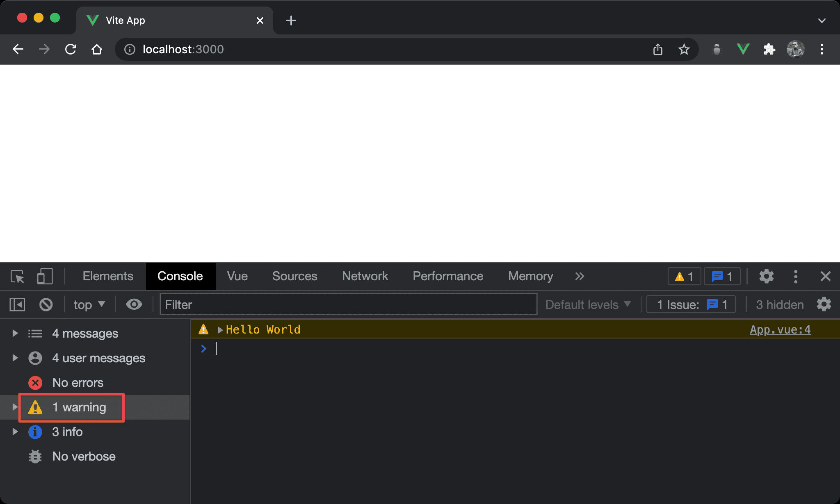The height and width of the screenshot is (504, 840).
Task: Click into the console Filter field
Action: [x=348, y=304]
